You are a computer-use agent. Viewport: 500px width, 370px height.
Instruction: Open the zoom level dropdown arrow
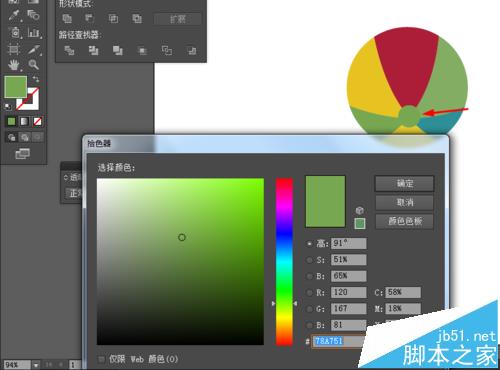(36, 365)
